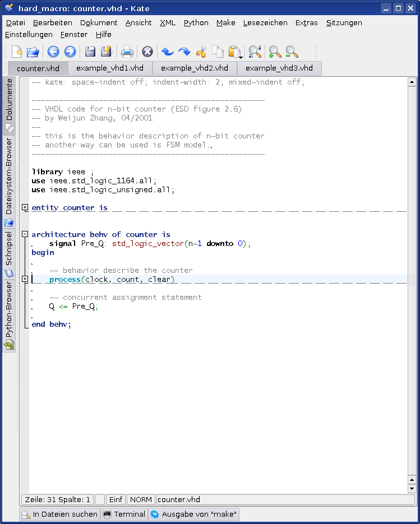Switch to the example_vhd1.vhd tab
Image resolution: width=420 pixels, height=524 pixels.
point(110,68)
